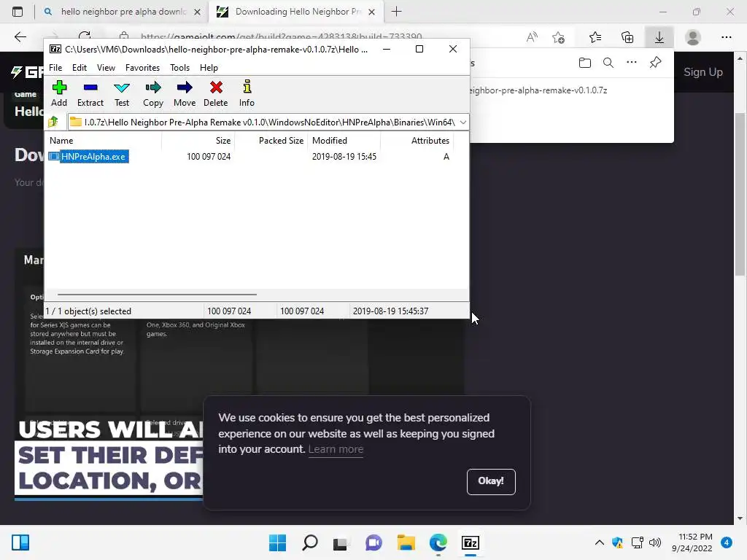The width and height of the screenshot is (747, 560).
Task: Click the Edge page vertical scrollbar
Action: pyautogui.click(x=740, y=194)
